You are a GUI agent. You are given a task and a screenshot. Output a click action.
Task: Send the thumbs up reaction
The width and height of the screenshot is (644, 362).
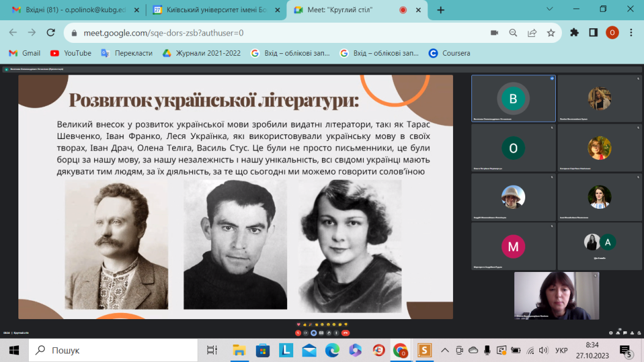[305, 325]
